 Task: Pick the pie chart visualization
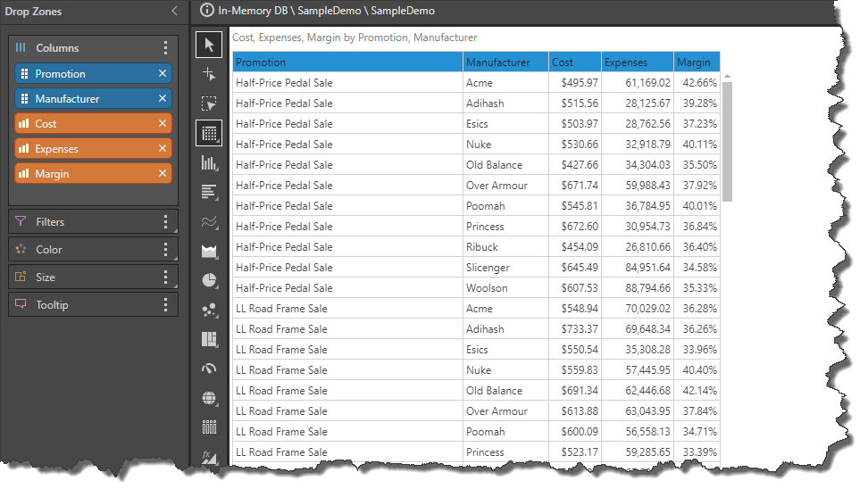(x=209, y=280)
